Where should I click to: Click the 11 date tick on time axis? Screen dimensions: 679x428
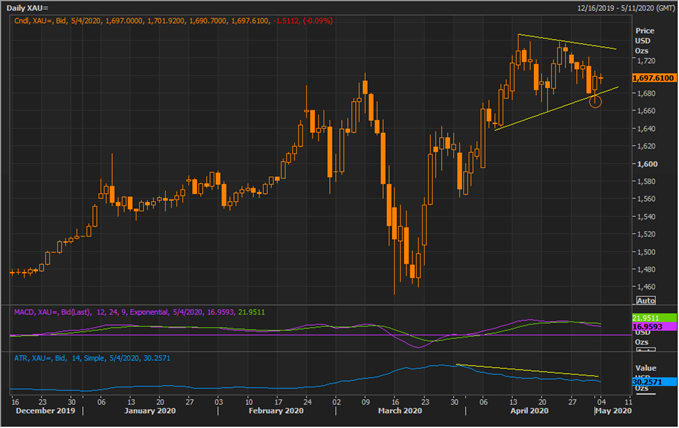pos(628,402)
